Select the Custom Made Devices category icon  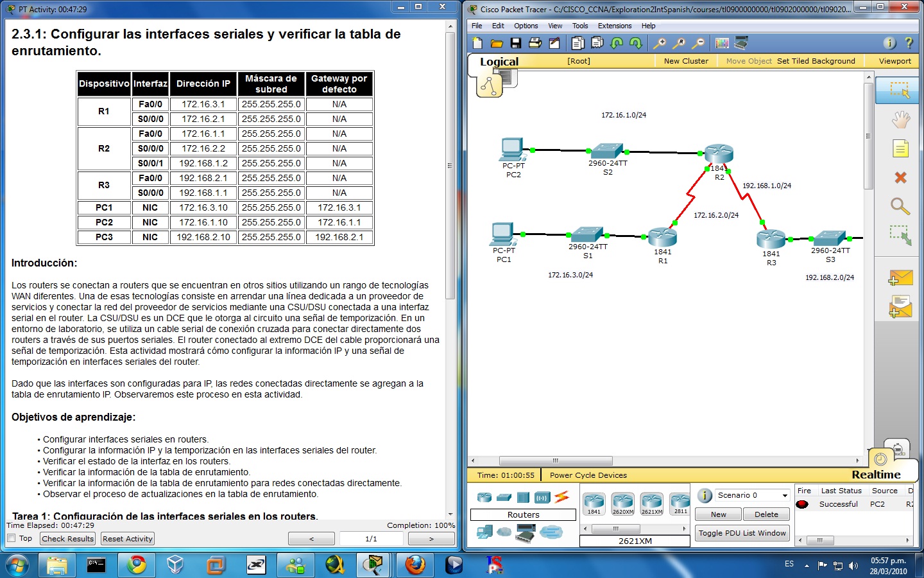(526, 533)
